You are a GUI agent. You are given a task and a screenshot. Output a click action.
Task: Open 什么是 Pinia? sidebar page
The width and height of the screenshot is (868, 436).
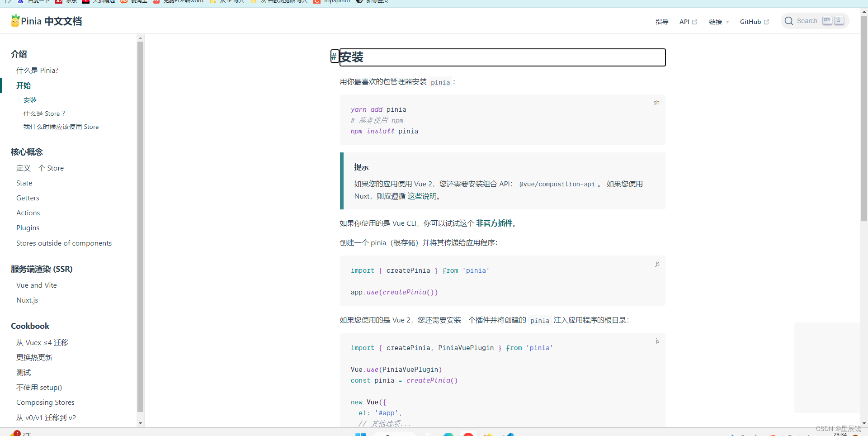click(38, 71)
